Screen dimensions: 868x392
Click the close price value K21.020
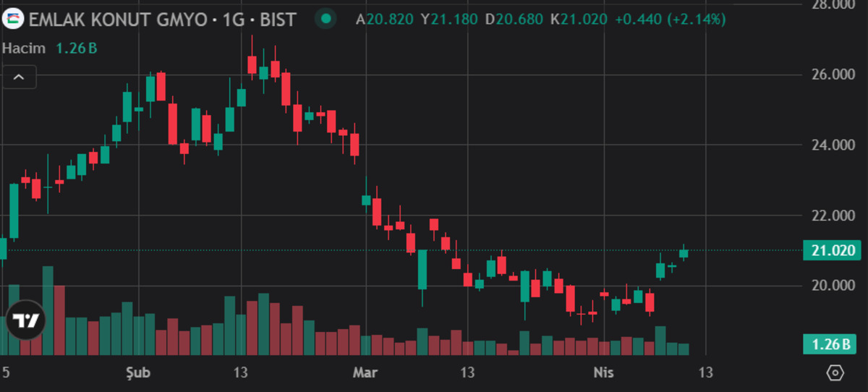tap(578, 20)
